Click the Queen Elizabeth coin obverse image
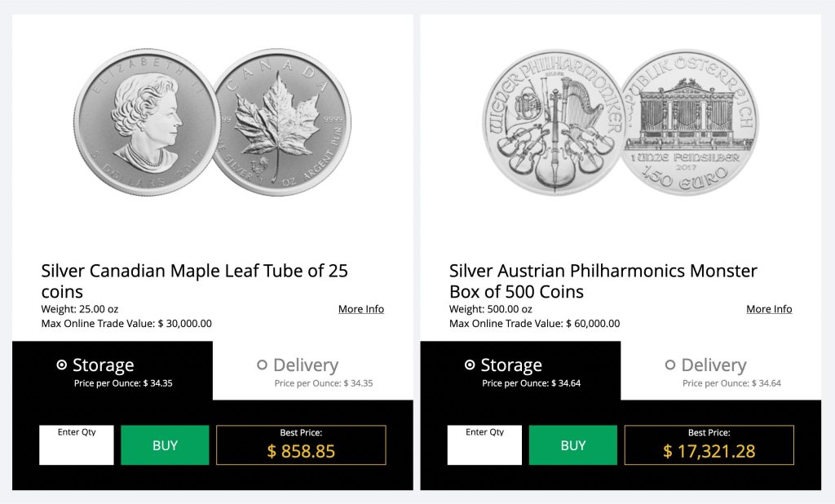The width and height of the screenshot is (835, 504). (148, 122)
